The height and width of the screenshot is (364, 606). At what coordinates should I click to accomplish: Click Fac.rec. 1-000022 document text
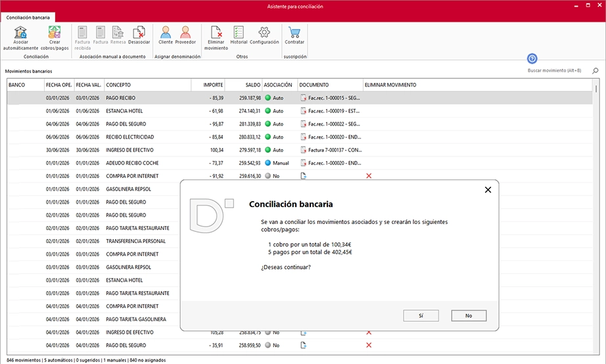pyautogui.click(x=334, y=124)
